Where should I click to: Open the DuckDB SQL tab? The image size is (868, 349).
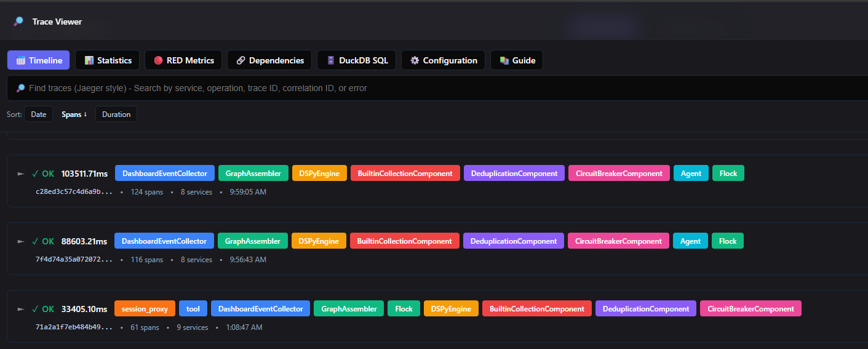[357, 60]
